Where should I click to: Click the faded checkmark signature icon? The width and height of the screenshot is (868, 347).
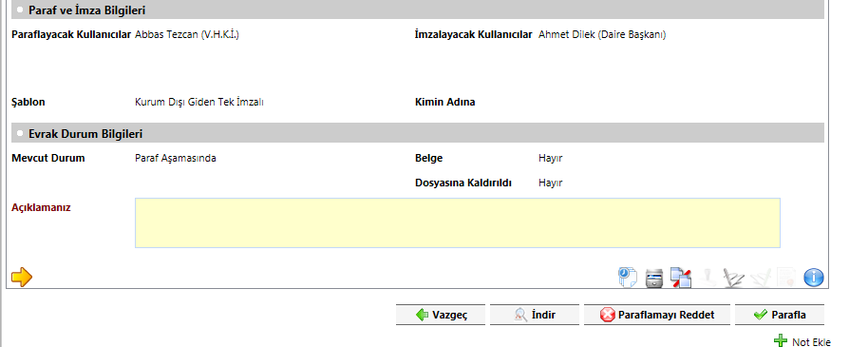[x=760, y=278]
